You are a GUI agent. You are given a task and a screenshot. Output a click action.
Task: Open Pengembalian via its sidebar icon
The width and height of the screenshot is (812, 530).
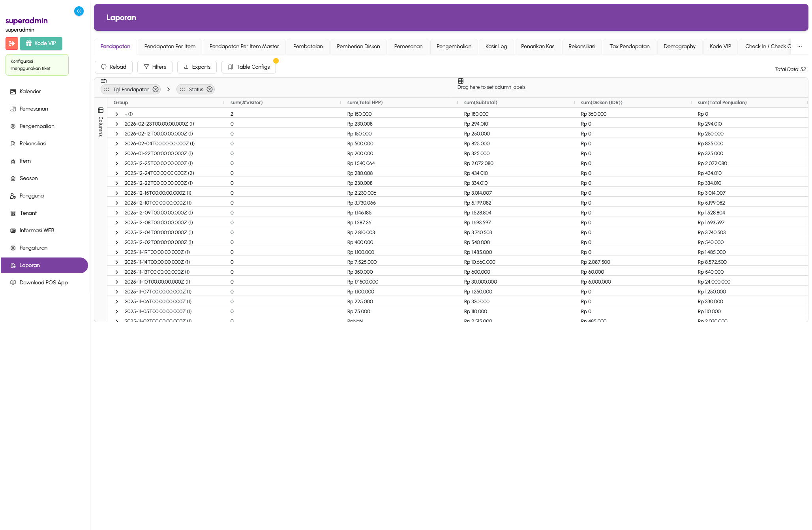[x=13, y=126]
